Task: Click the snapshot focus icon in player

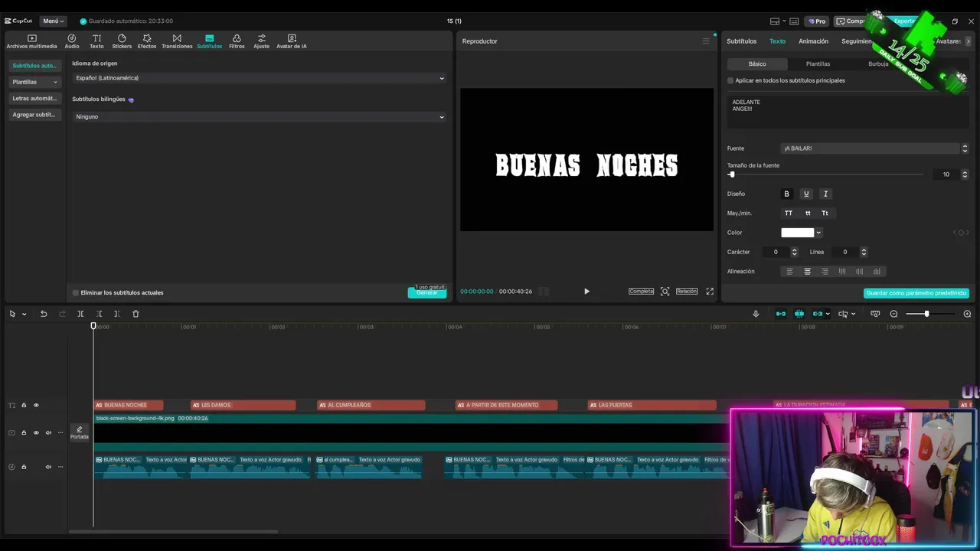Action: point(665,292)
